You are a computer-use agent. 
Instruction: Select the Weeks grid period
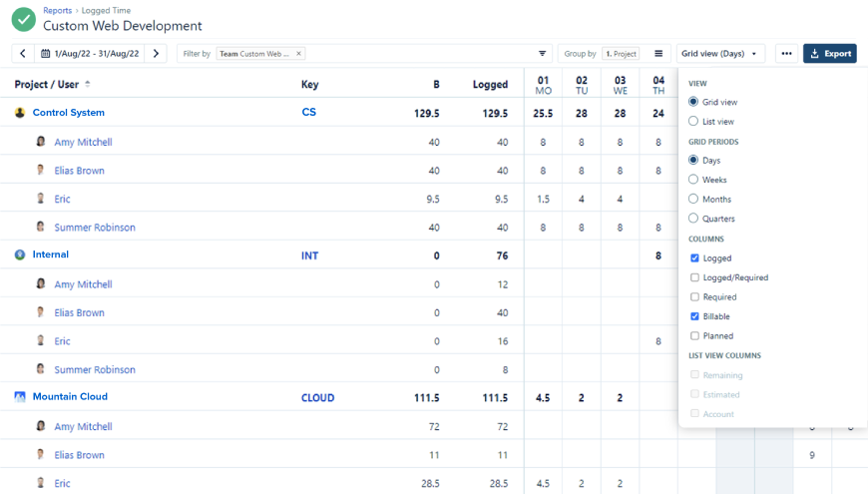(x=693, y=180)
